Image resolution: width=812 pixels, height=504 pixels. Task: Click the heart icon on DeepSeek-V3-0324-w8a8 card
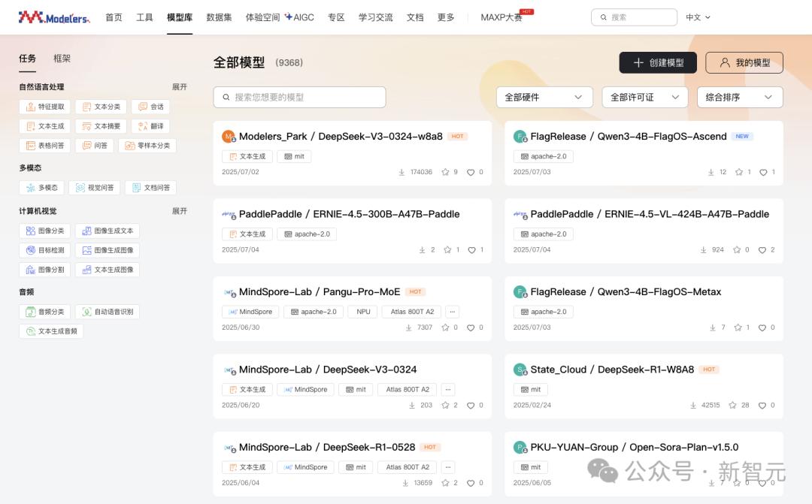click(471, 172)
